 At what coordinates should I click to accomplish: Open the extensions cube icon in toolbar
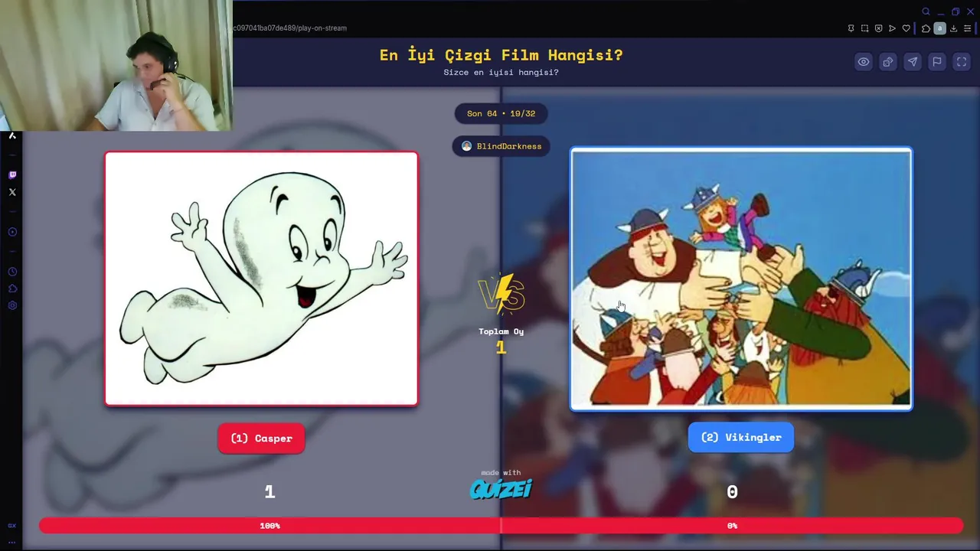coord(926,28)
